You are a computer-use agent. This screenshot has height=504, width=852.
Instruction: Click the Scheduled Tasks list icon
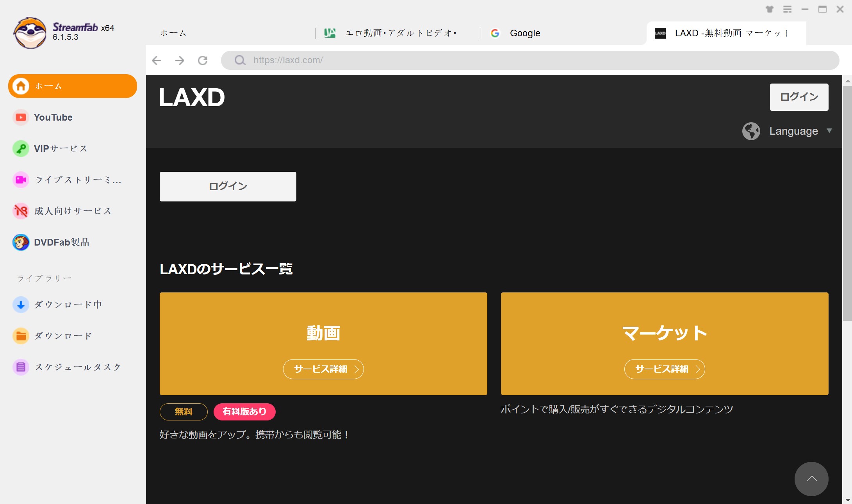coord(21,367)
